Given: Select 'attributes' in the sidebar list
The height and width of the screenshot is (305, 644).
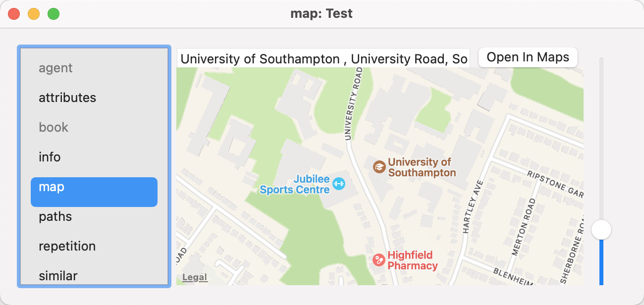Looking at the screenshot, I should [67, 98].
